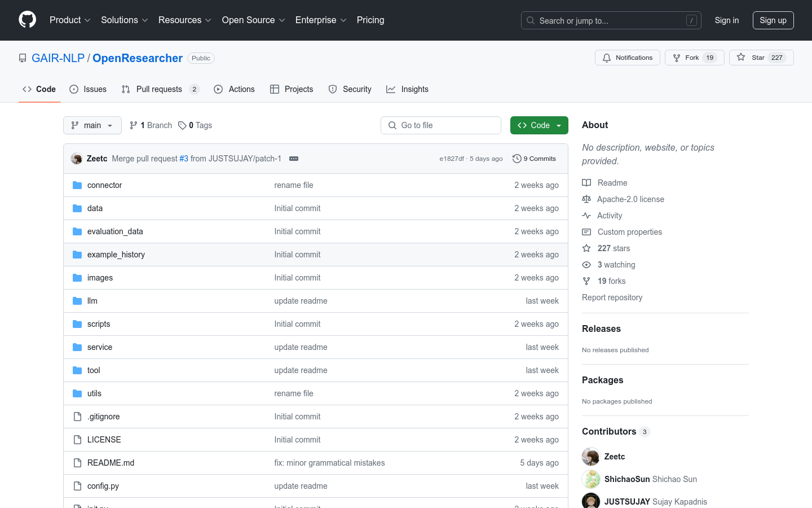Click the llm folder icon
812x508 pixels.
click(x=77, y=301)
